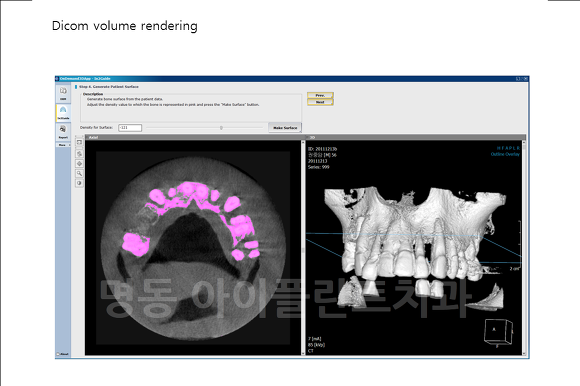
Task: Click the '2 cm' scale label in 3D view
Action: (x=514, y=269)
